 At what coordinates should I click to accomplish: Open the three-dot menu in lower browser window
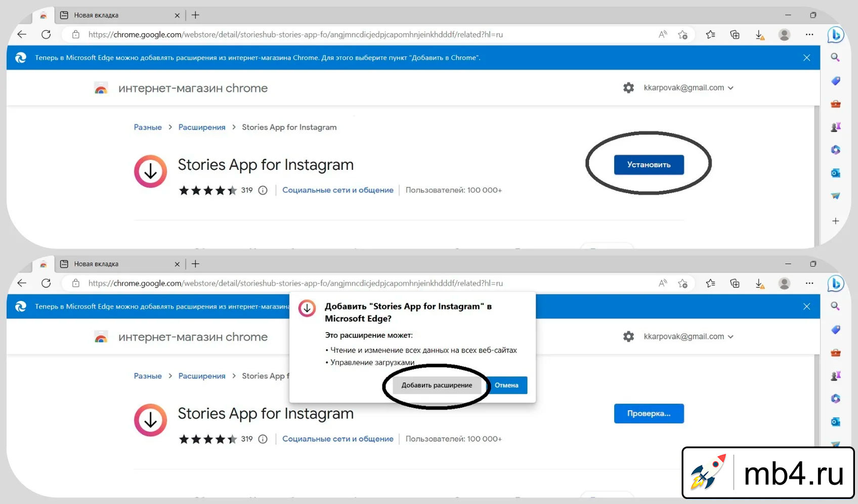click(x=809, y=283)
